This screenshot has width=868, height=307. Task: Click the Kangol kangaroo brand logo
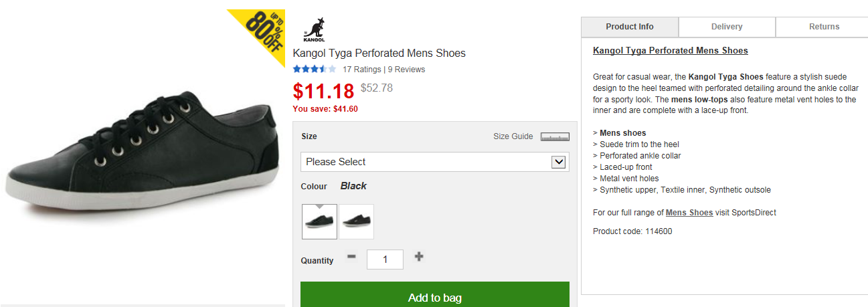313,29
